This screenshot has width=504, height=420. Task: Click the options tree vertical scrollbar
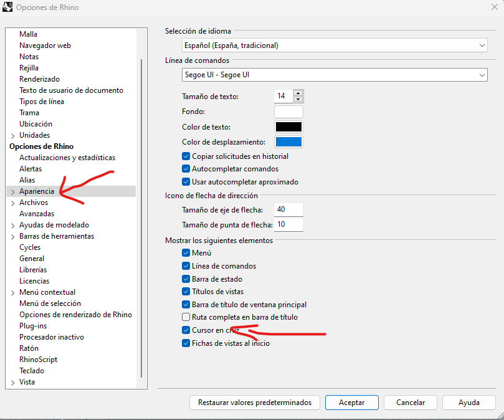click(x=141, y=218)
